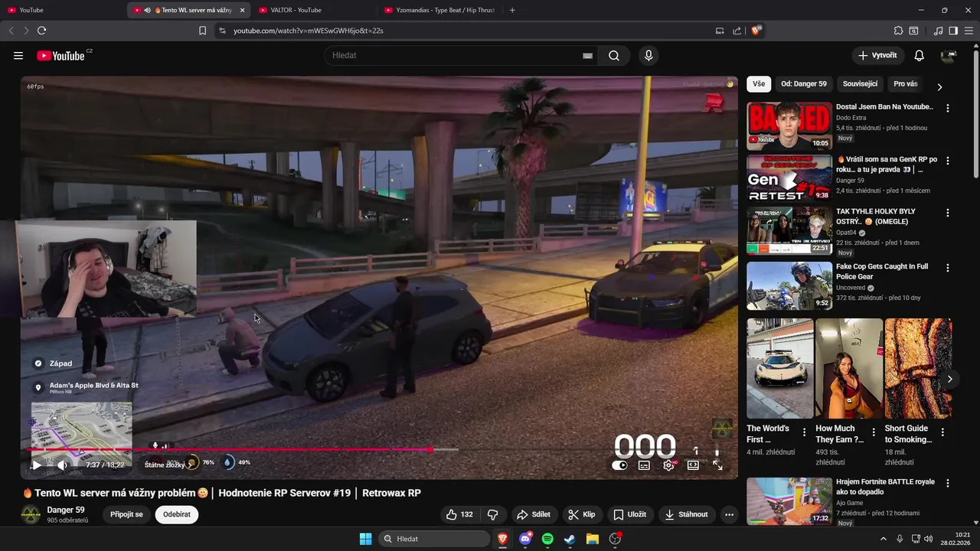Open the account avatar menu
980x551 pixels.
[x=949, y=56]
